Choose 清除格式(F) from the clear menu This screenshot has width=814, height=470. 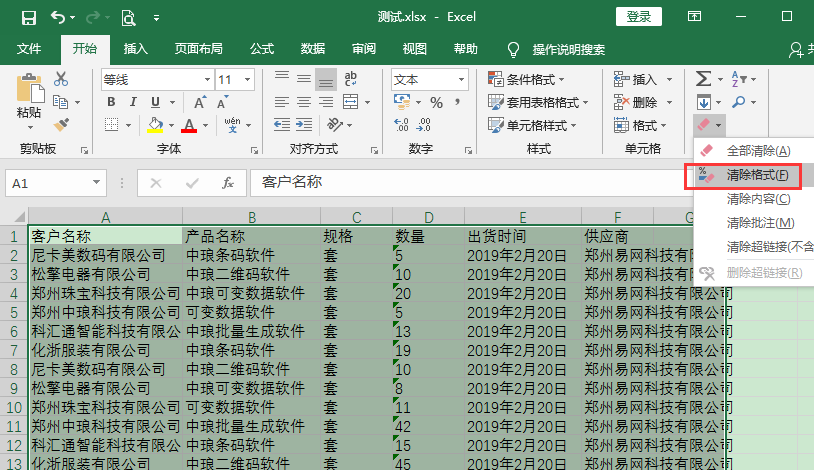756,175
